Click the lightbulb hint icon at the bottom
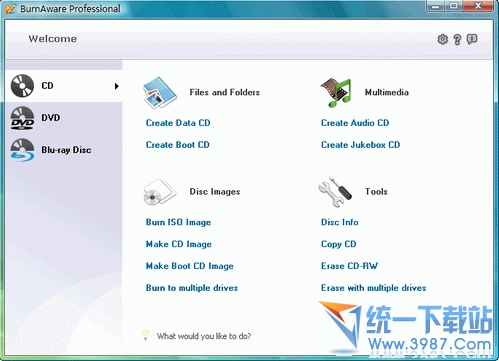This screenshot has width=499, height=361. (145, 335)
